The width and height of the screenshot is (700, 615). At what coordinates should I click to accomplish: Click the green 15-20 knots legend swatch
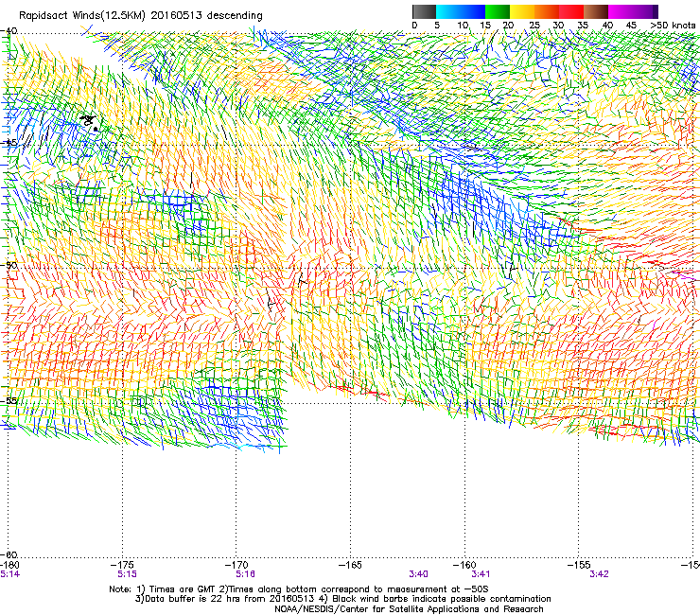(x=498, y=11)
